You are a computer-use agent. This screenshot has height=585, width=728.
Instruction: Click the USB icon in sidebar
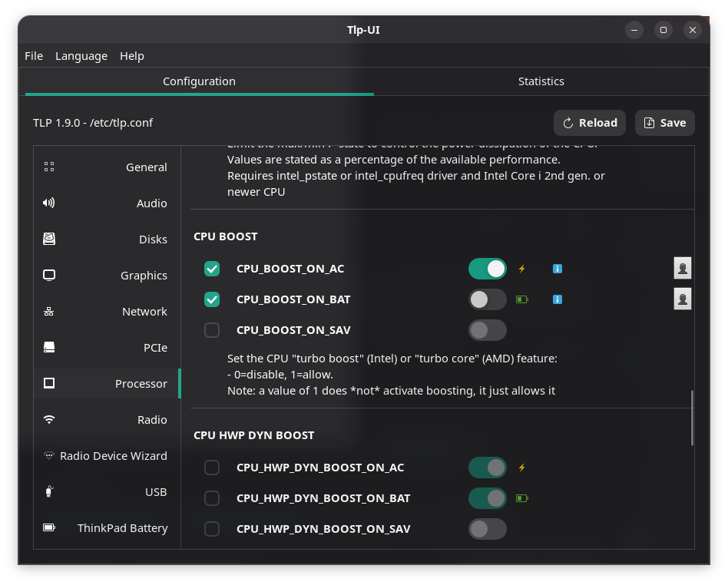(x=49, y=492)
